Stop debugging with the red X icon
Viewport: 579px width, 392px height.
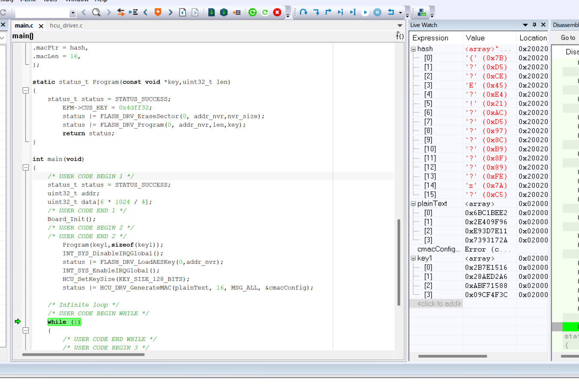[x=277, y=12]
